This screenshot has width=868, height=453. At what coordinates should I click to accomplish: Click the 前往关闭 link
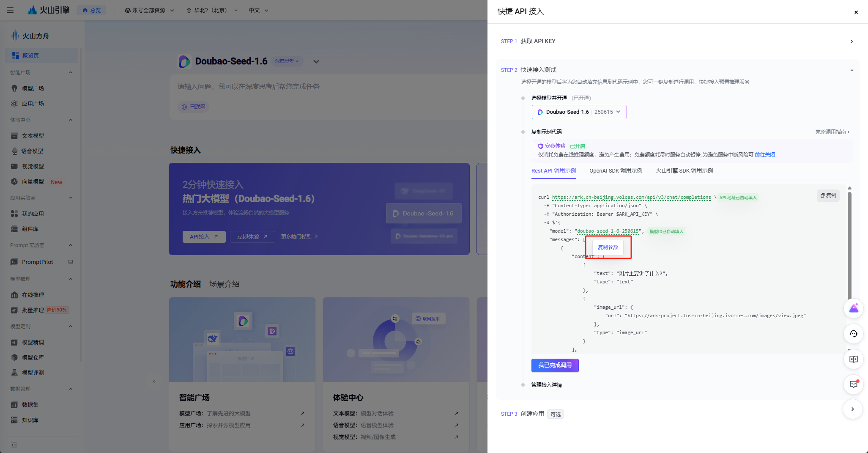coord(764,155)
